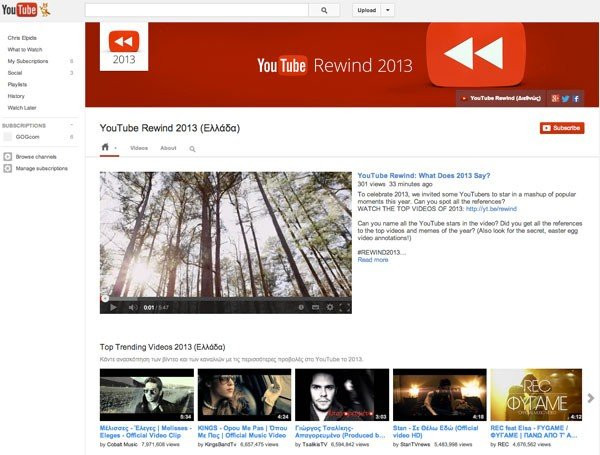600x455 pixels.
Task: Open Cobalt Music channel link
Action: pyautogui.click(x=122, y=444)
